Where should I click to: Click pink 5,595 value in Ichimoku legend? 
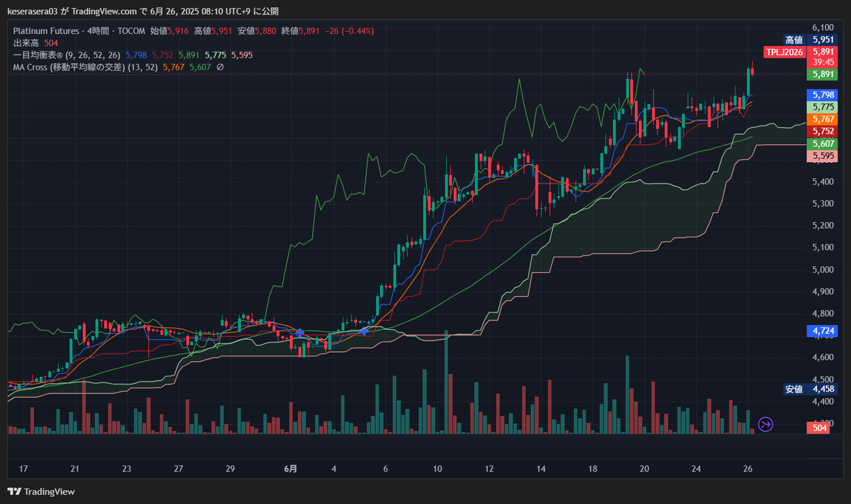pyautogui.click(x=242, y=55)
